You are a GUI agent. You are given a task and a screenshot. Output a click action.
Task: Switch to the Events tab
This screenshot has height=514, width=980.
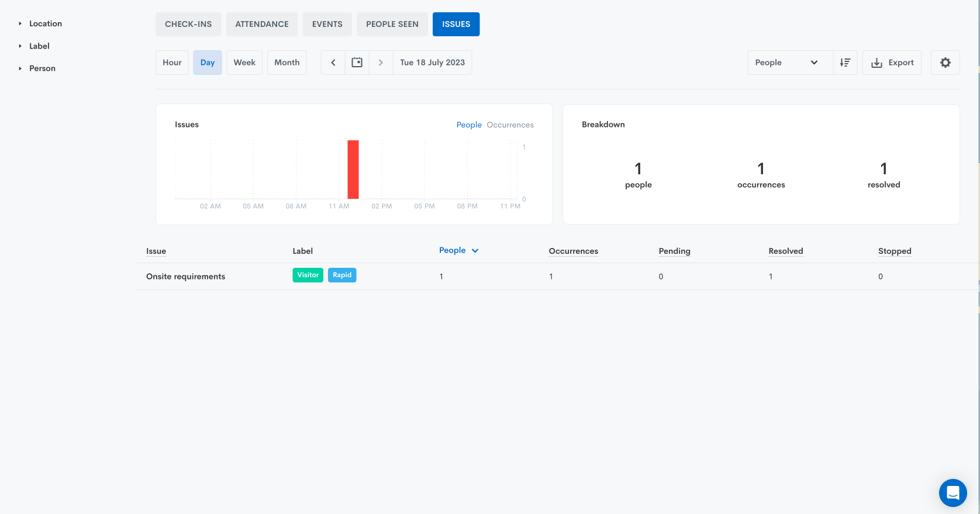[327, 24]
